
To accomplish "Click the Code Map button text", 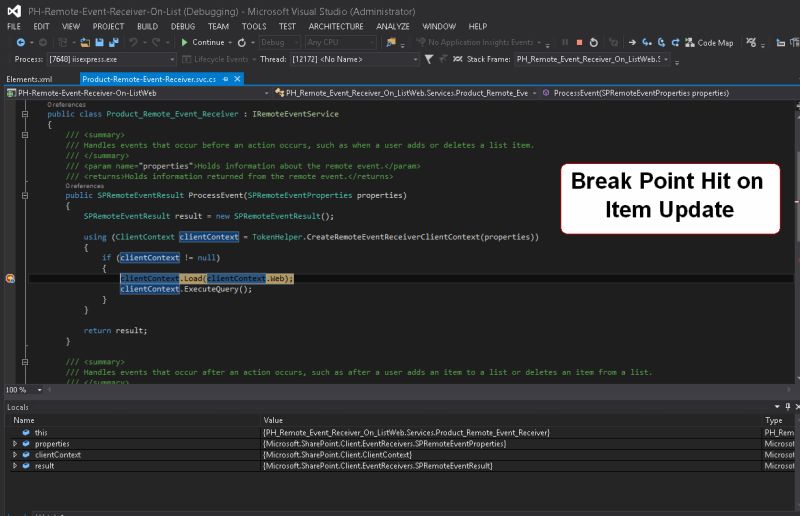I will 715,43.
